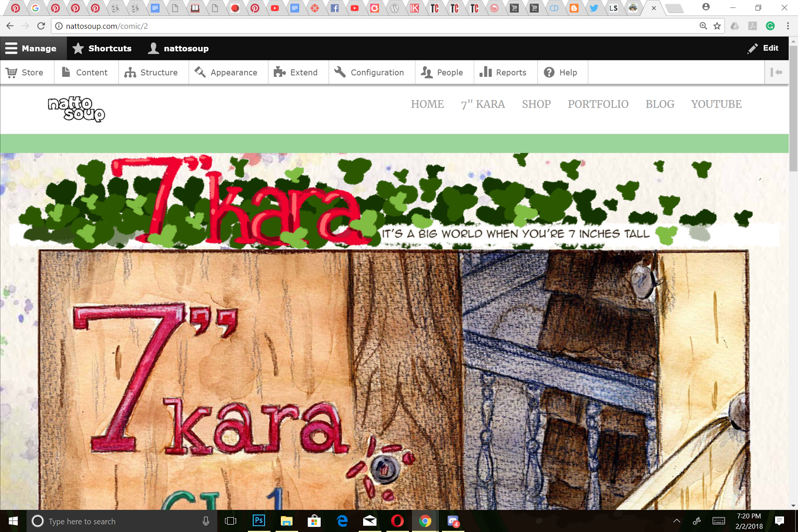798x532 pixels.
Task: Open the zoom magnifier in address bar
Action: click(x=703, y=26)
